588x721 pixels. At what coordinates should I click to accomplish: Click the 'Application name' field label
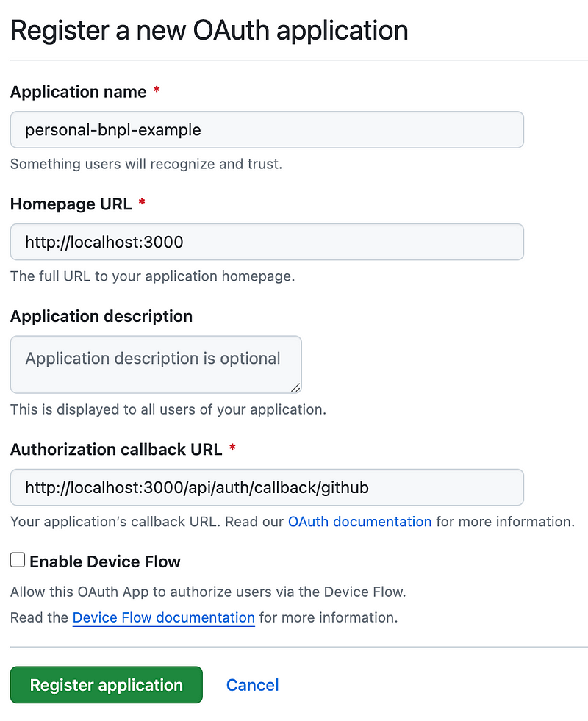[x=78, y=92]
